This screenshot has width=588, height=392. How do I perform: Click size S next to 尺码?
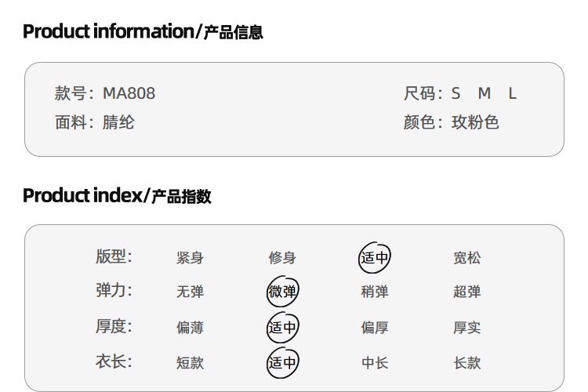pos(456,93)
